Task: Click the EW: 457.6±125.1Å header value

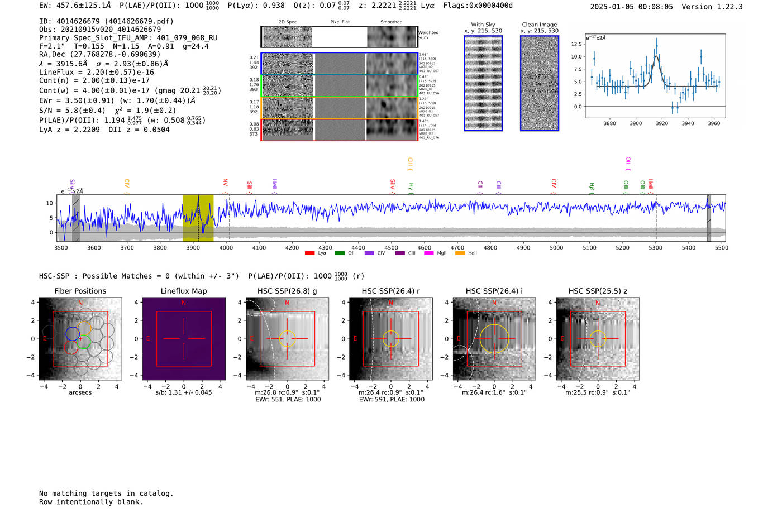Action: (75, 5)
